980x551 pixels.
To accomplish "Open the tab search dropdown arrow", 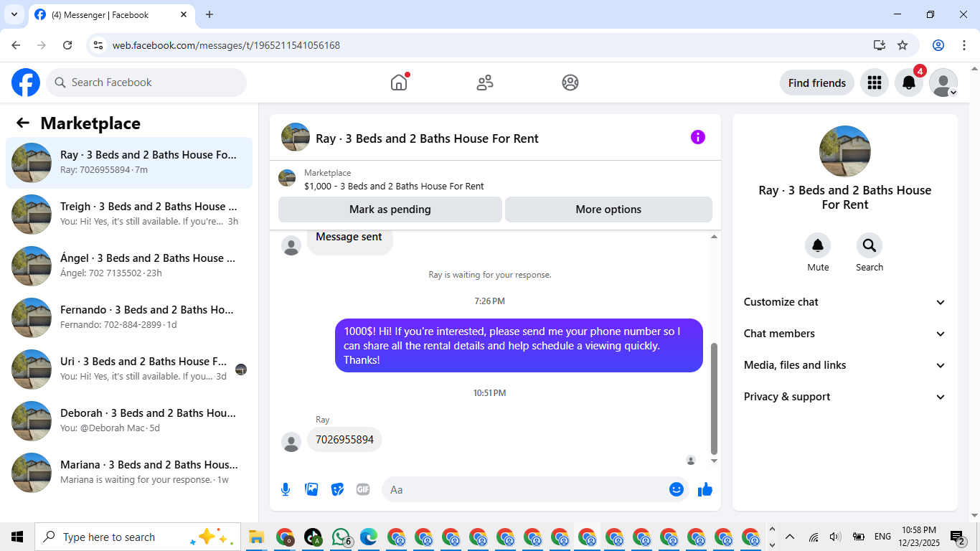I will (x=14, y=14).
